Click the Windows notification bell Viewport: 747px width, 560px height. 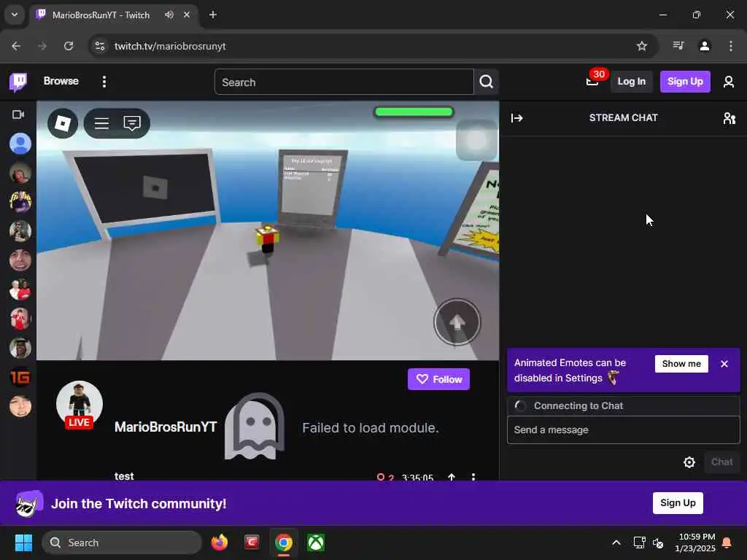coord(727,542)
